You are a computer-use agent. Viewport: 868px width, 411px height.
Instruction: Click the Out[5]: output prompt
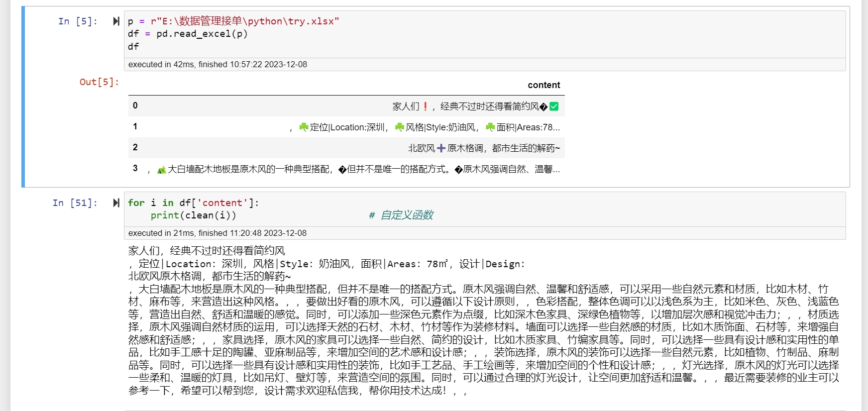(x=100, y=82)
